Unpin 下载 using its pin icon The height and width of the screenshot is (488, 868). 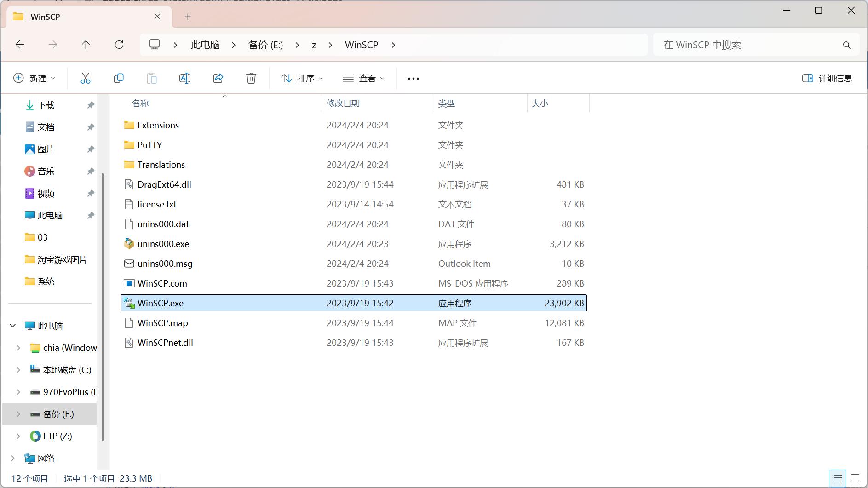pyautogui.click(x=91, y=105)
